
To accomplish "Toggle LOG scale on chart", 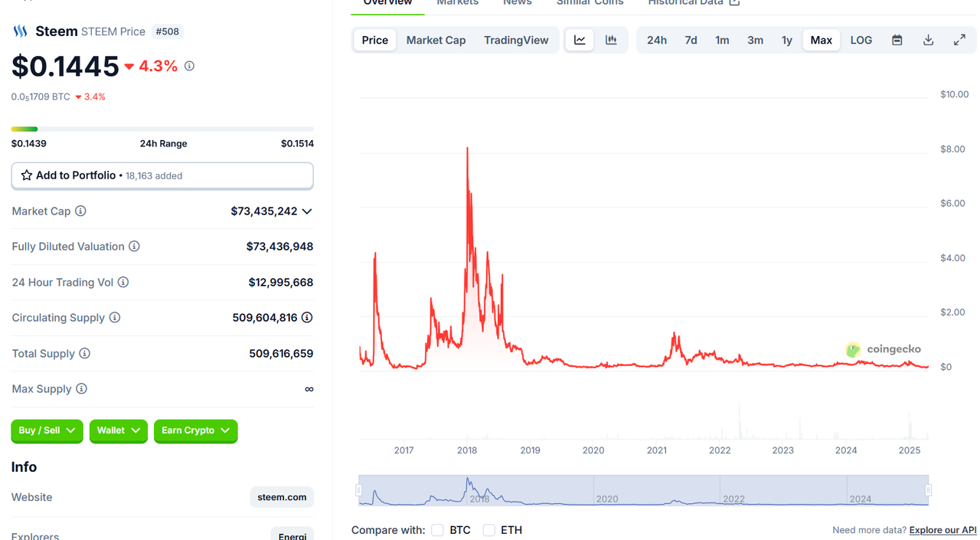I will [861, 40].
